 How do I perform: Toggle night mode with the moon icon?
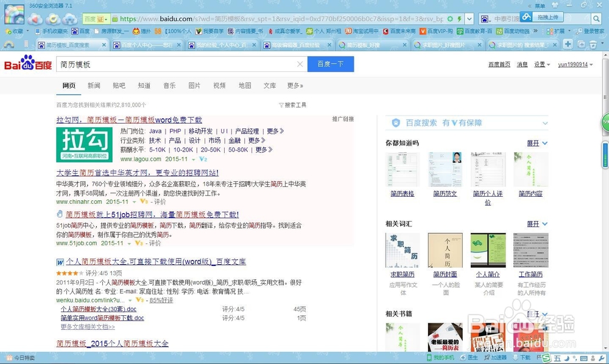tap(568, 358)
